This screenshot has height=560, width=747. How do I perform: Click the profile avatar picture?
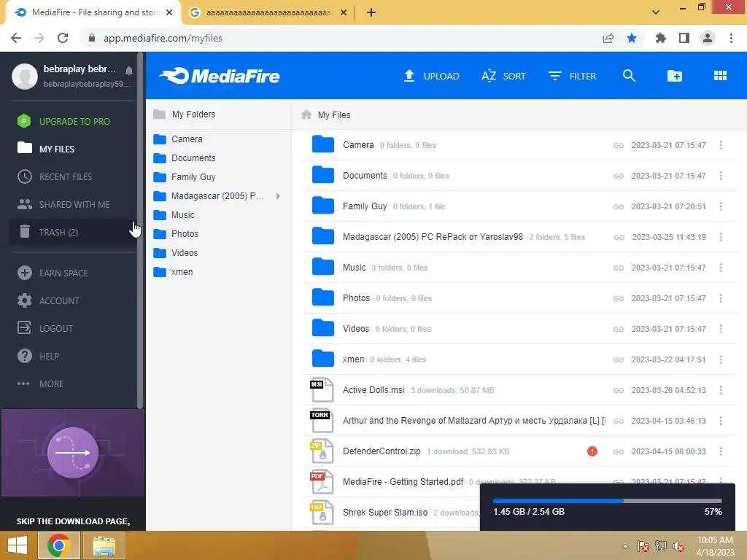point(25,76)
